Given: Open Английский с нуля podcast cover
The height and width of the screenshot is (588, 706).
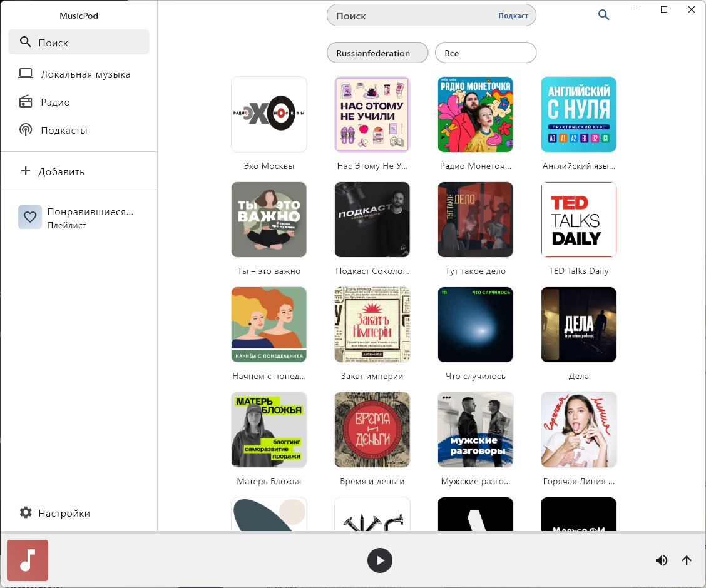Looking at the screenshot, I should tap(578, 114).
